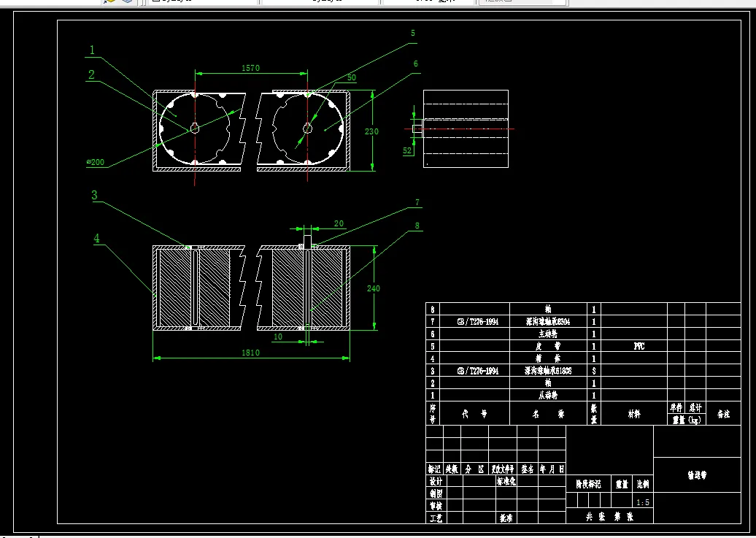
Task: Select GB/T276-1994 in parts list row 3
Action: pyautogui.click(x=478, y=371)
